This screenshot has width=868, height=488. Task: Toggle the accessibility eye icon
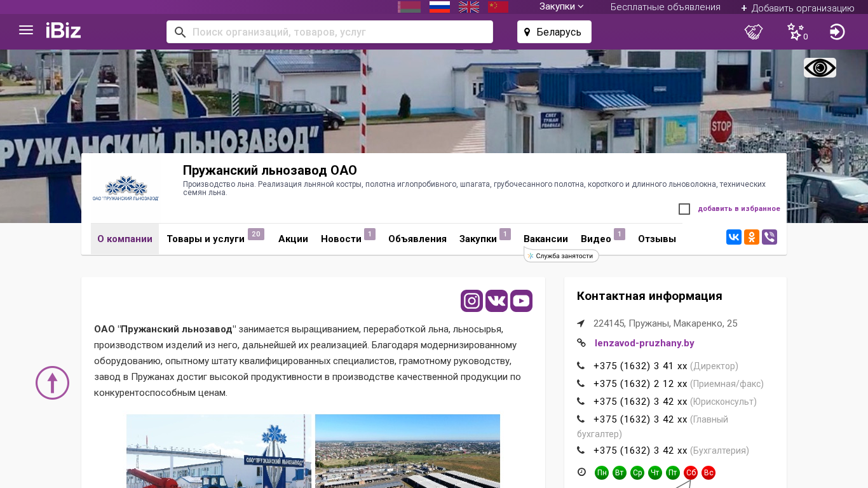click(820, 68)
